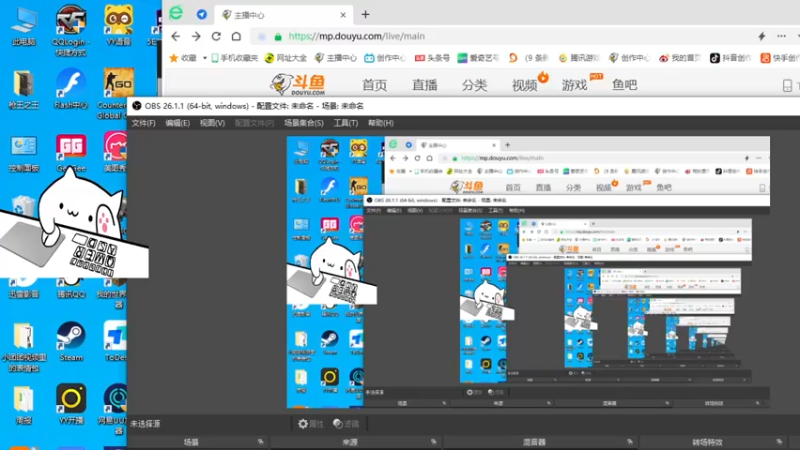The image size is (800, 450).
Task: Open OBS 视图(V) menu
Action: 212,123
